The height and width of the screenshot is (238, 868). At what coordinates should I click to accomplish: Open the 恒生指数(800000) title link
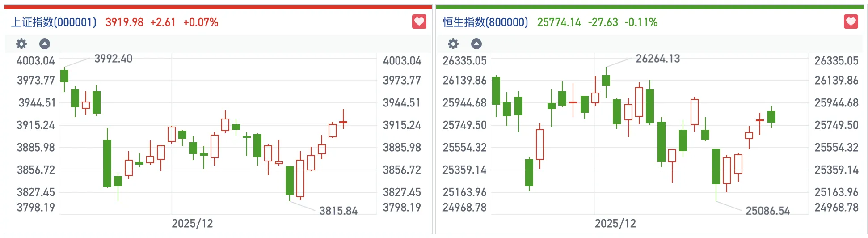click(485, 22)
